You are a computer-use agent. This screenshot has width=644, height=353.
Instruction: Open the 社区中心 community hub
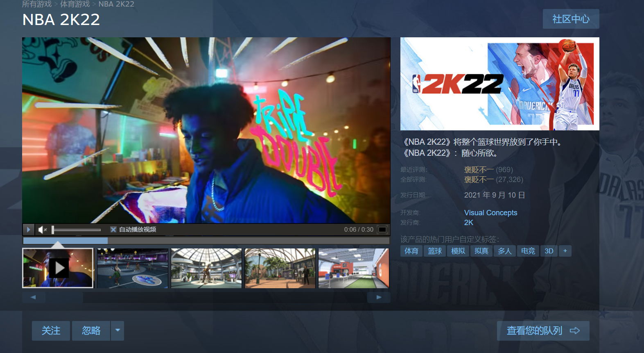coord(571,19)
